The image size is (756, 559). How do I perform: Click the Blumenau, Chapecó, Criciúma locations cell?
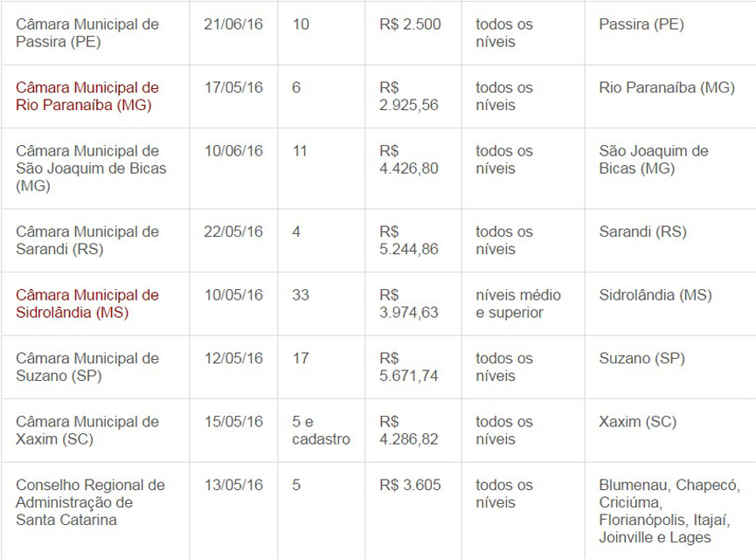tap(669, 511)
